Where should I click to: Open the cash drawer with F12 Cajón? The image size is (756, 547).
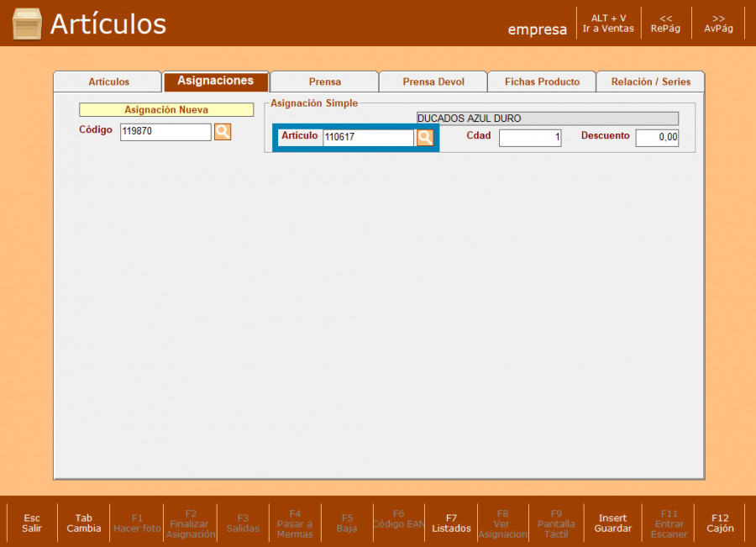pos(720,523)
